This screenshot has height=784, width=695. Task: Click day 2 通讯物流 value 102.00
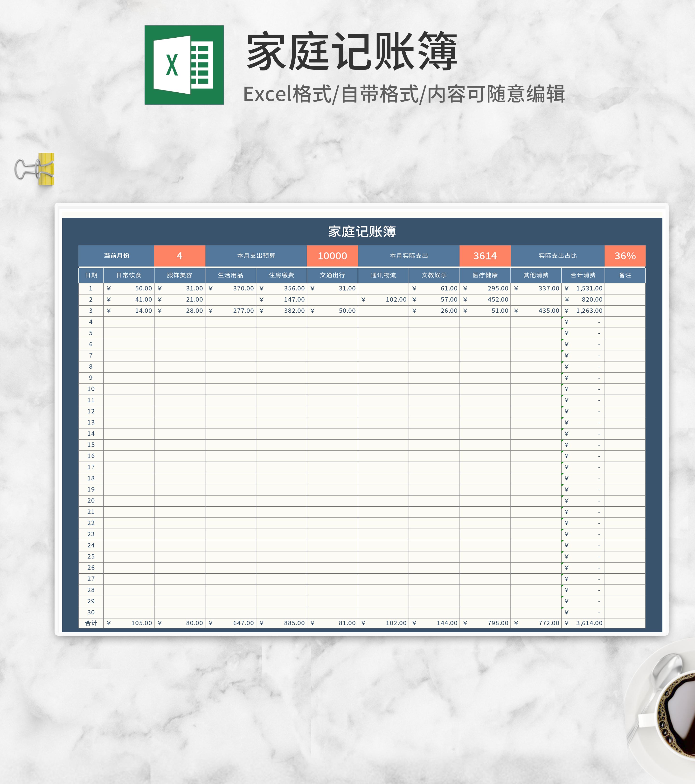[383, 299]
